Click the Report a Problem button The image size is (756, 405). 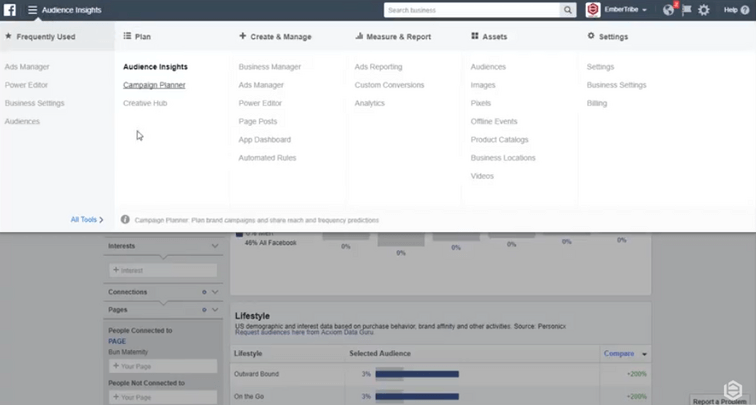coord(719,401)
